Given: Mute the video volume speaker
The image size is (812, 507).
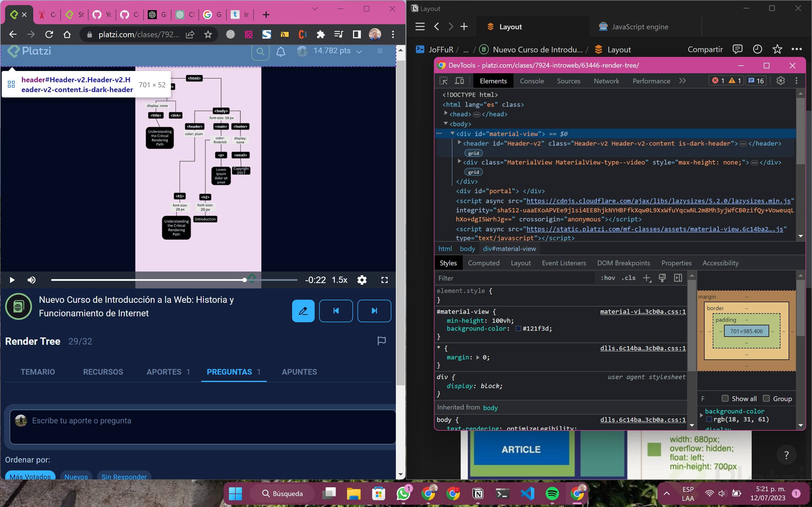Looking at the screenshot, I should pyautogui.click(x=32, y=280).
